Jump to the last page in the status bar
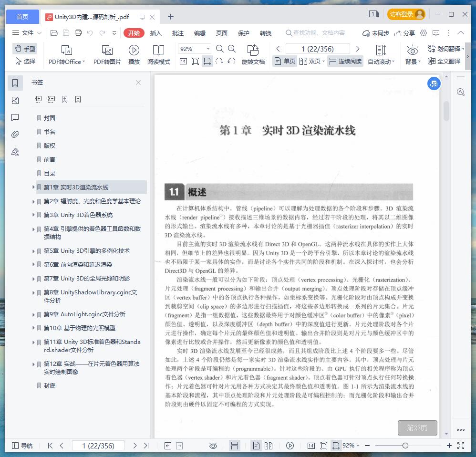Screen dimensions: 476x457 [x=146, y=446]
